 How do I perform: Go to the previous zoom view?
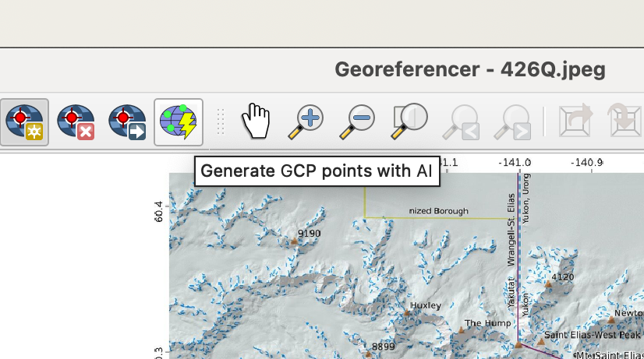[460, 122]
